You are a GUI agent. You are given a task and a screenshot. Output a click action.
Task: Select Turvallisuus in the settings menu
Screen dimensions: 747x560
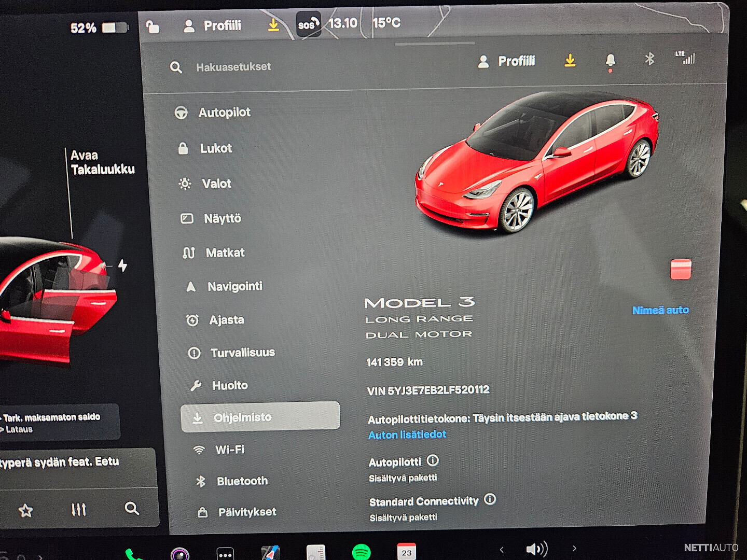(x=242, y=353)
